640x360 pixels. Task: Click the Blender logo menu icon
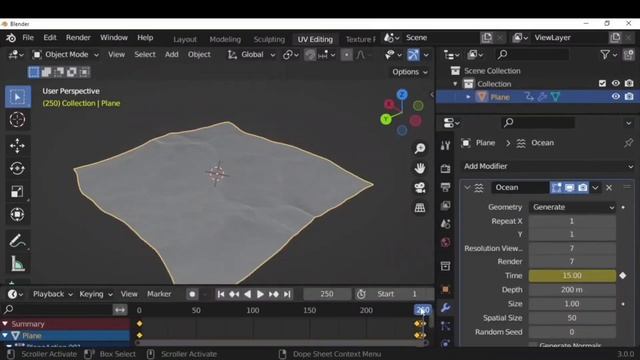(11, 38)
